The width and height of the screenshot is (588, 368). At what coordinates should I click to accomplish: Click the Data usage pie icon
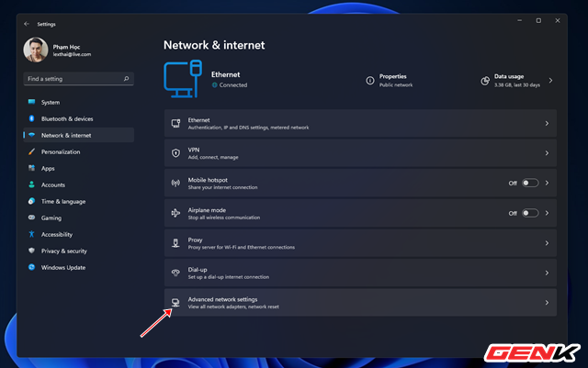pyautogui.click(x=485, y=81)
